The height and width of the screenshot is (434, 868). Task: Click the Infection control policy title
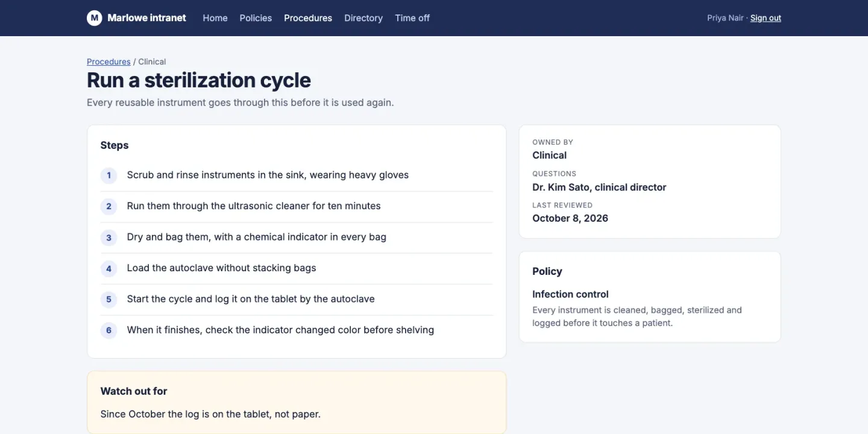tap(570, 294)
